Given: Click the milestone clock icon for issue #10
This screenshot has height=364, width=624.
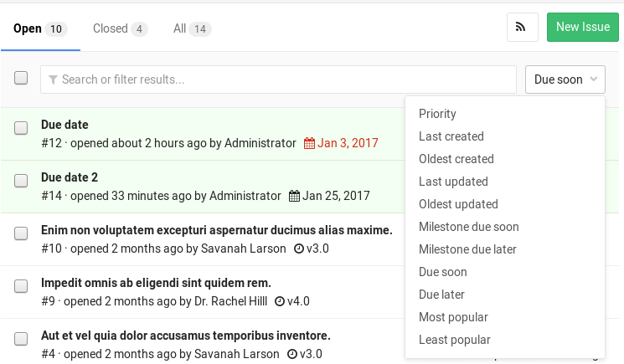Looking at the screenshot, I should point(299,249).
